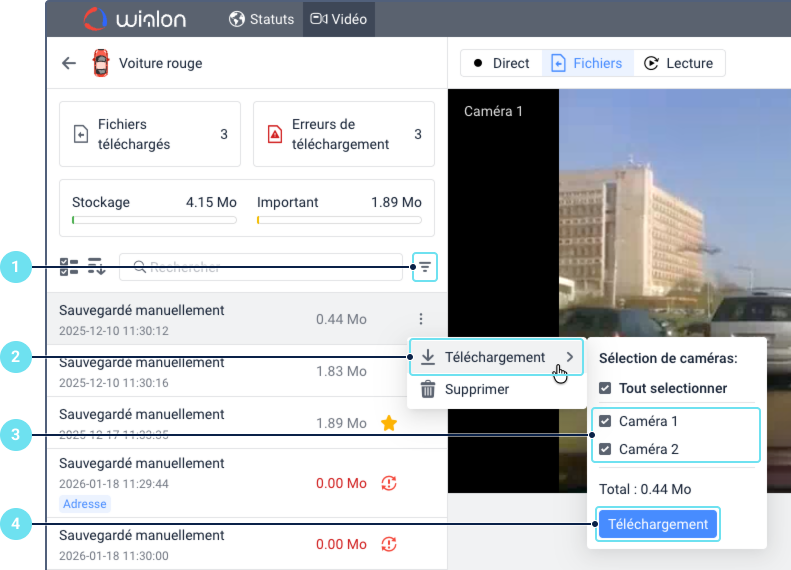The width and height of the screenshot is (791, 570).
Task: Click the red car unit icon
Action: pyautogui.click(x=101, y=63)
